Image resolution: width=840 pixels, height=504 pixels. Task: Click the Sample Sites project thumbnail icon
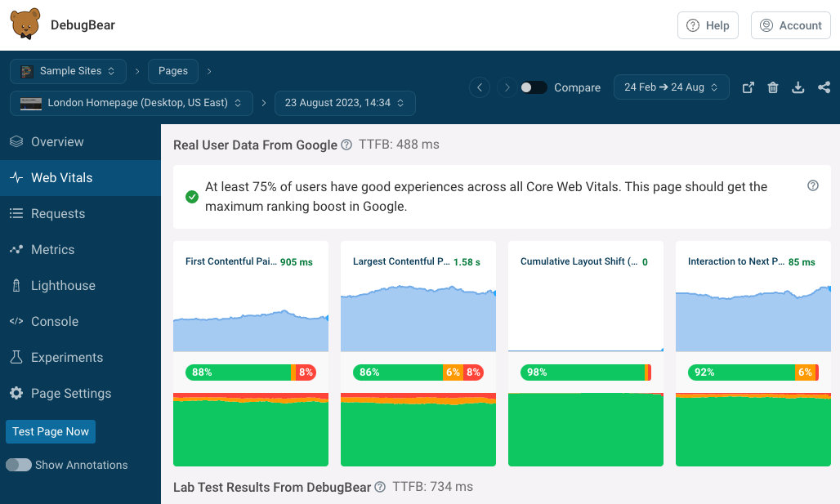click(x=27, y=71)
